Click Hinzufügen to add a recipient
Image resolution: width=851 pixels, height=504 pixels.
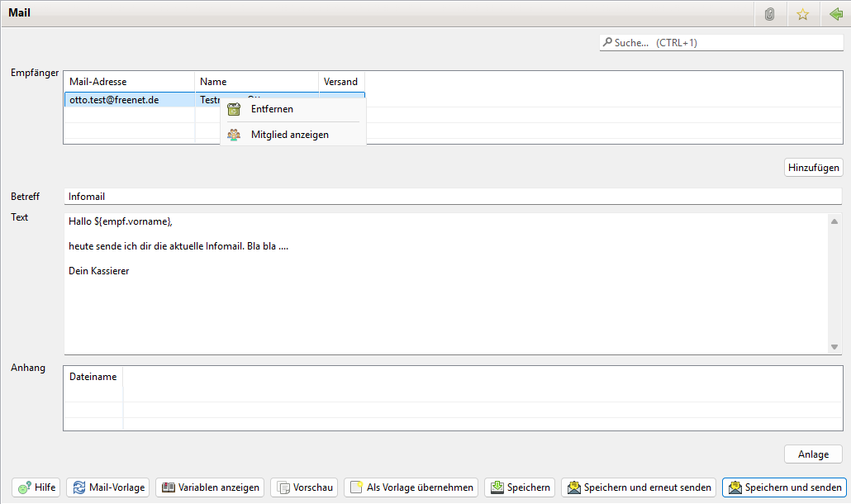813,168
